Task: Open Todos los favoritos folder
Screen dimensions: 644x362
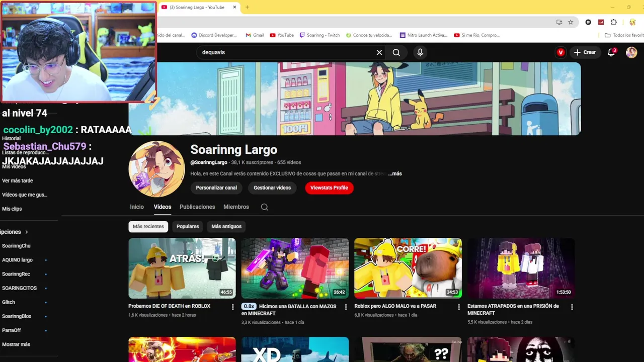Action: [624, 35]
